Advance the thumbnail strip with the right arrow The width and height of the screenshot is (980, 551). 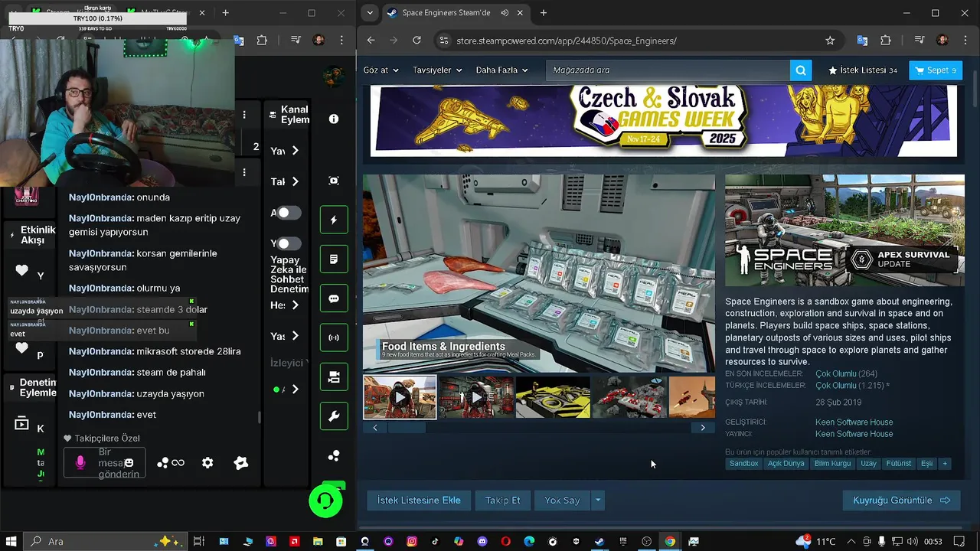point(703,428)
